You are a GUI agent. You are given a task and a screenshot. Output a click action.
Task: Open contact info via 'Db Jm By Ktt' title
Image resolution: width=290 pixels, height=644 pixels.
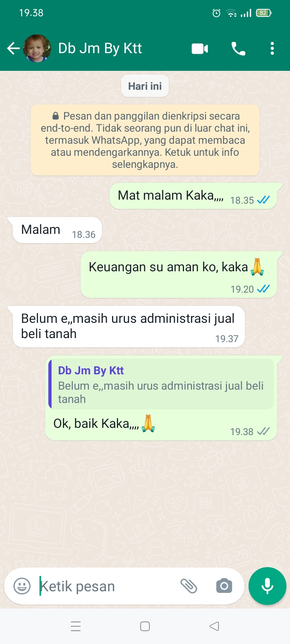click(100, 48)
